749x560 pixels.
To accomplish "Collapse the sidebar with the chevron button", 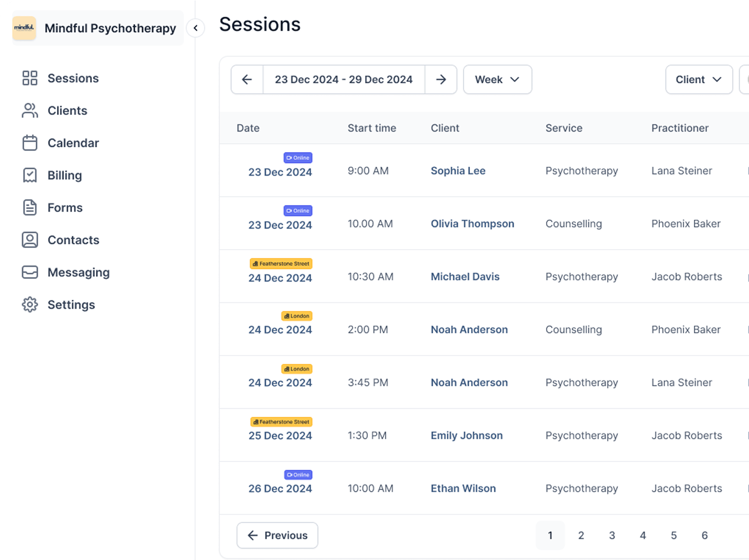I will click(x=196, y=28).
